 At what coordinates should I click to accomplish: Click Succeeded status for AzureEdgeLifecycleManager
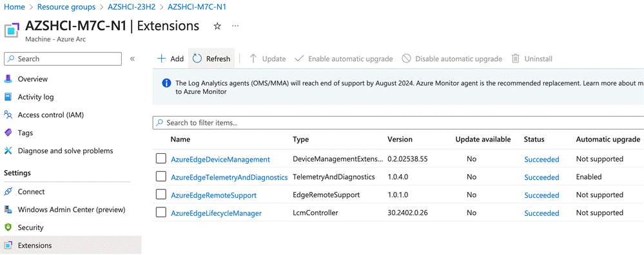[542, 214]
